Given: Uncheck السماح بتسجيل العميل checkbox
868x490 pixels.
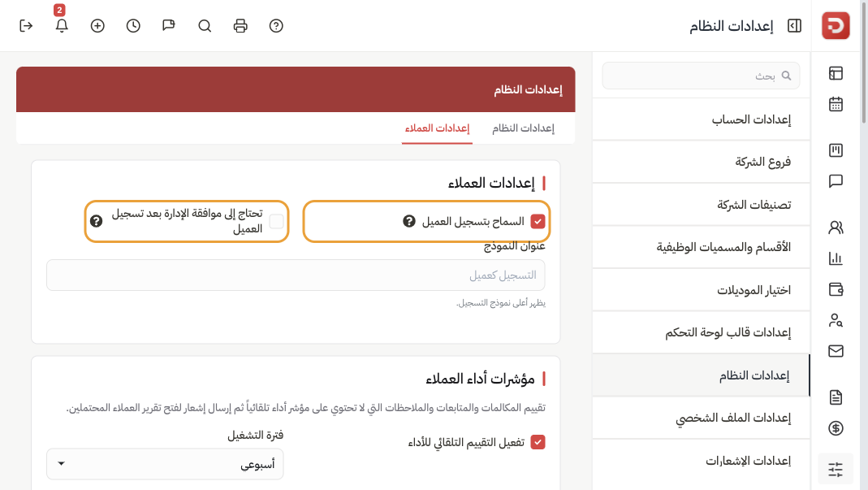Looking at the screenshot, I should click(x=538, y=222).
